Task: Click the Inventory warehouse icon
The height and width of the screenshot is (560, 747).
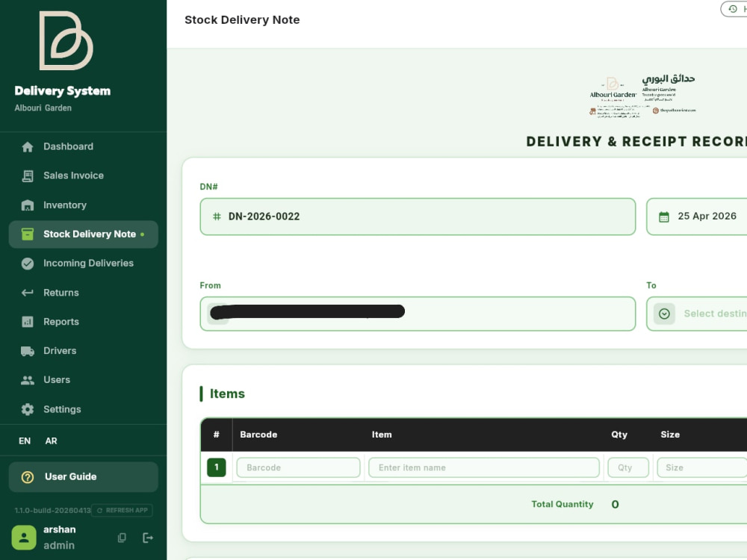Action: point(28,205)
